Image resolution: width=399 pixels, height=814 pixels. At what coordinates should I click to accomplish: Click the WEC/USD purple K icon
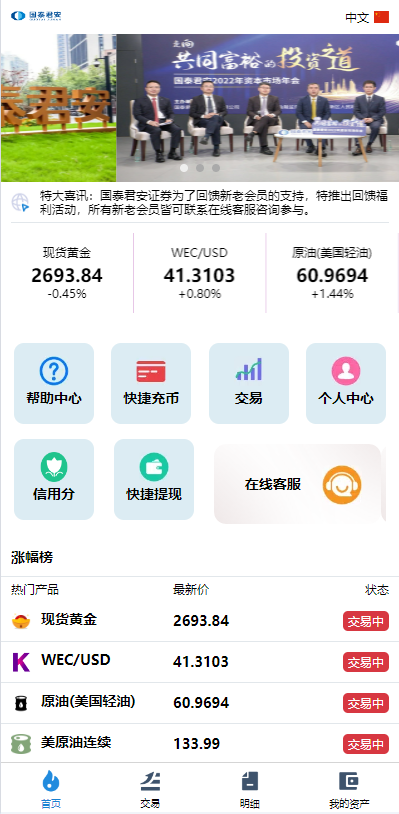(x=21, y=662)
